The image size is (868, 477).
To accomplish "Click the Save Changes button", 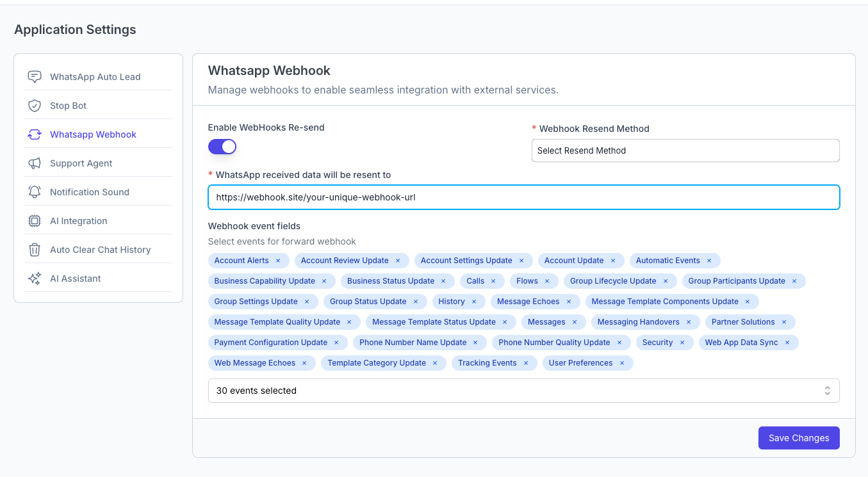I will (x=799, y=438).
